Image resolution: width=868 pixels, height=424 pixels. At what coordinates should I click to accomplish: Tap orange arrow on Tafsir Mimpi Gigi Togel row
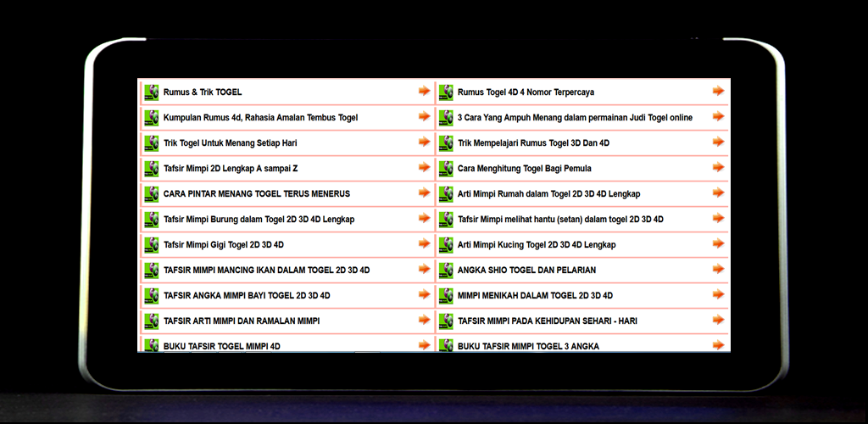424,244
